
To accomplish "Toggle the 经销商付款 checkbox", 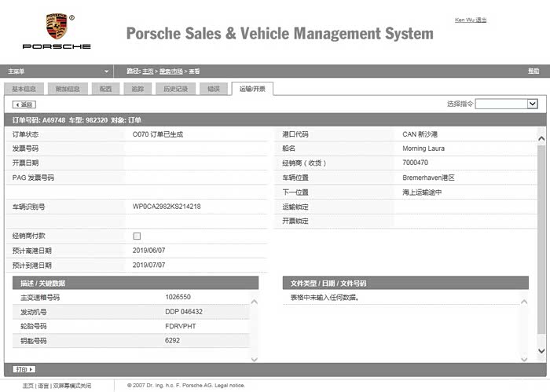I will (x=137, y=236).
